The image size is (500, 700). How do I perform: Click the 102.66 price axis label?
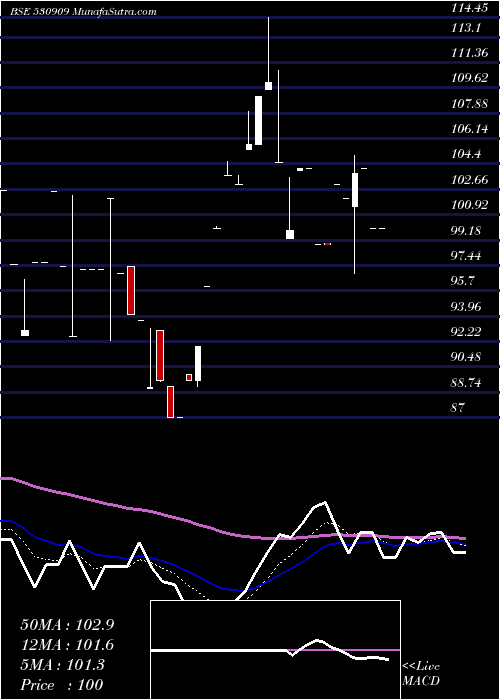(x=470, y=180)
